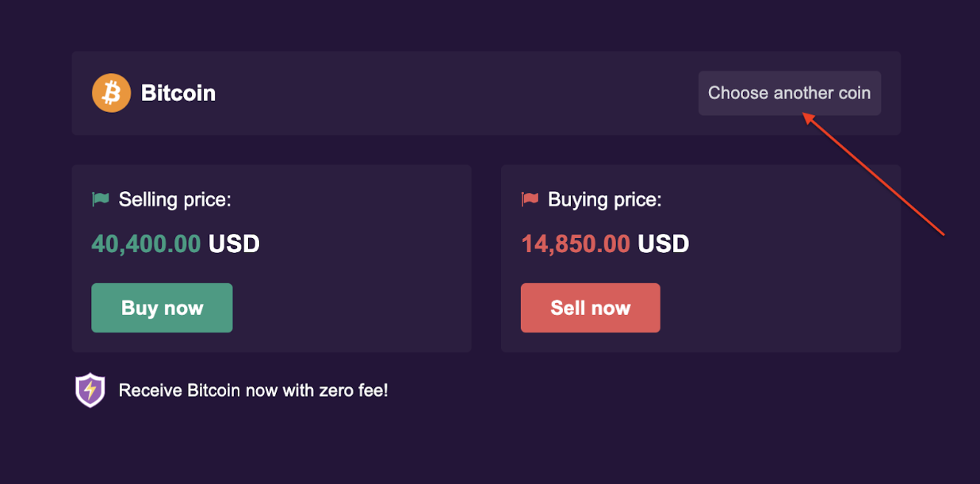Screen dimensions: 980x484
Task: Click the Buying price label text
Action: (x=604, y=199)
